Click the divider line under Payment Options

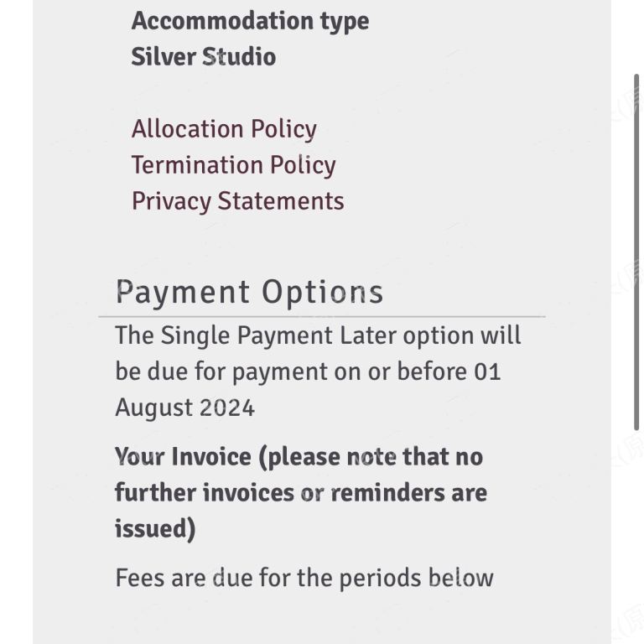tap(322, 317)
